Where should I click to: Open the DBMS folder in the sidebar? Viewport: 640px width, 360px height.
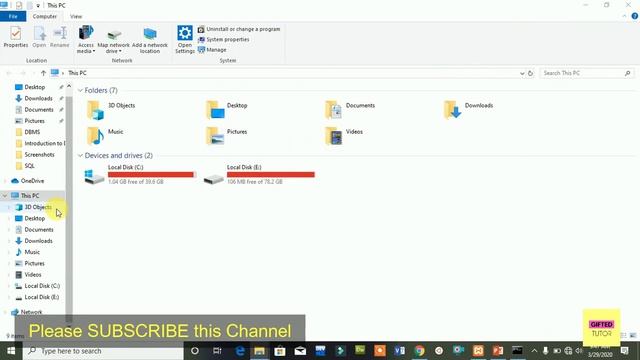point(32,132)
